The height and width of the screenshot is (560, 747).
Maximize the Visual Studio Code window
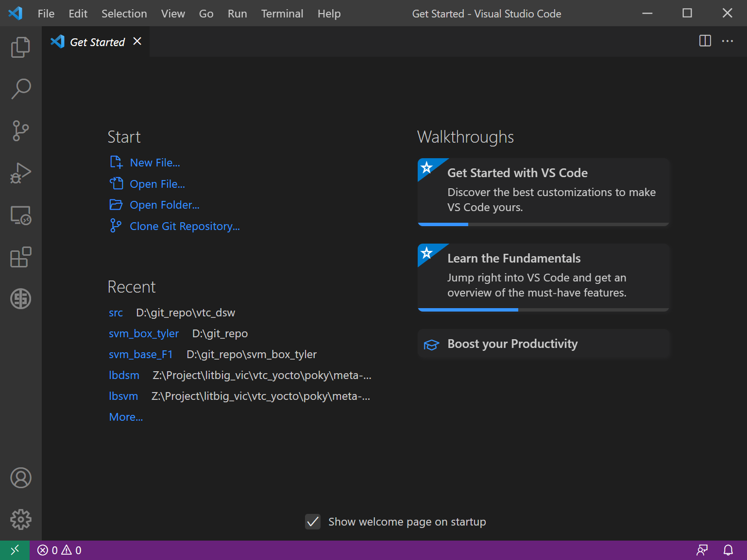(687, 13)
